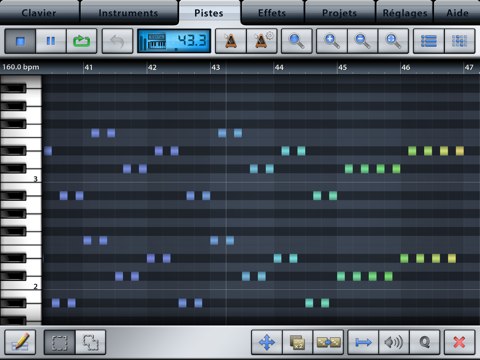Open the Effets tab
The width and height of the screenshot is (480, 360).
coord(272,13)
